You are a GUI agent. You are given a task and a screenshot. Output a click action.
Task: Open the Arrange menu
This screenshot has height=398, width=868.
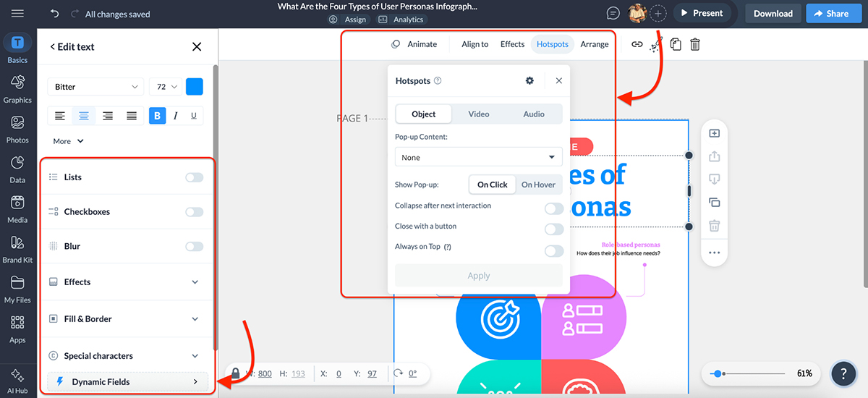[x=595, y=44]
